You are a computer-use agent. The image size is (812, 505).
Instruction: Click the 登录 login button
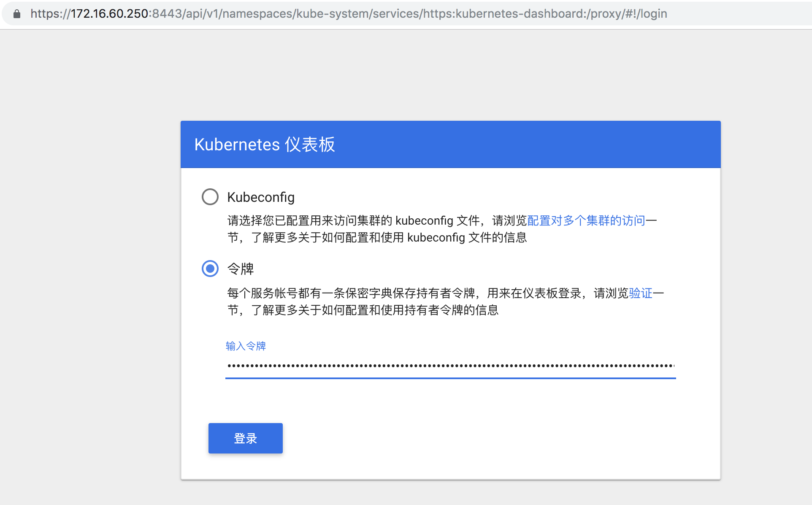click(246, 438)
